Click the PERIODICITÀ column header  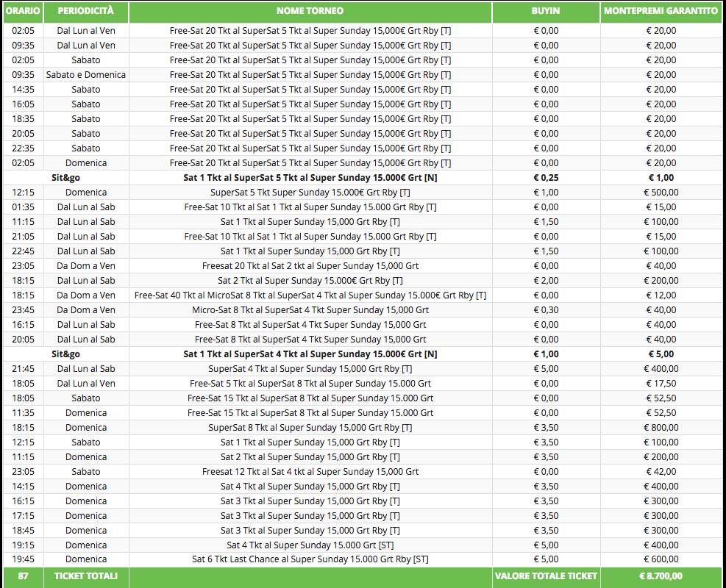pos(85,11)
